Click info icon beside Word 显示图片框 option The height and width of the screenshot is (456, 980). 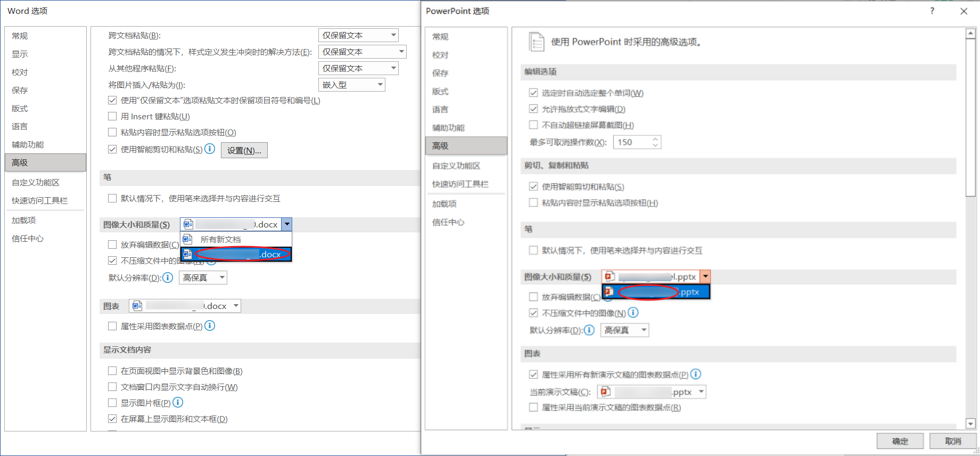tap(178, 402)
